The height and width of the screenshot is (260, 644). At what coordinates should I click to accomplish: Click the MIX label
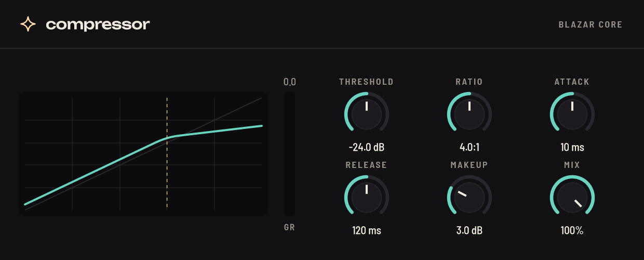click(x=572, y=165)
